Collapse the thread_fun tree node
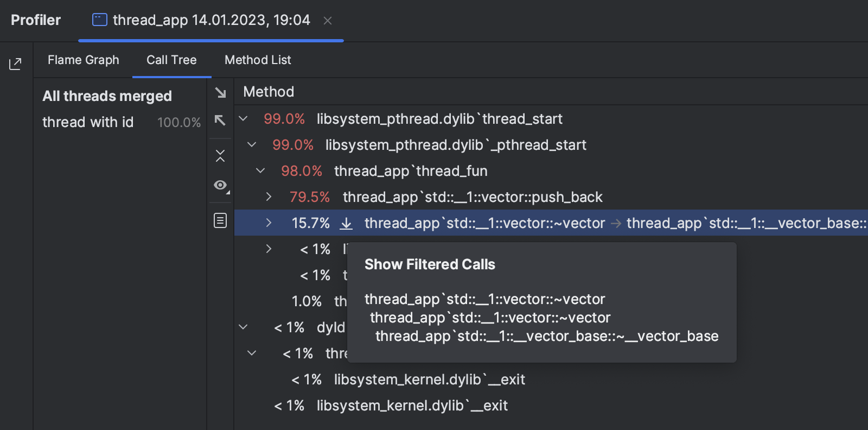This screenshot has height=430, width=868. (x=260, y=171)
